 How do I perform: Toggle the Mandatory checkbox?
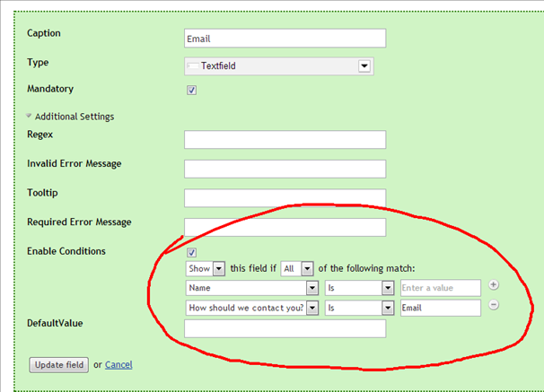191,90
